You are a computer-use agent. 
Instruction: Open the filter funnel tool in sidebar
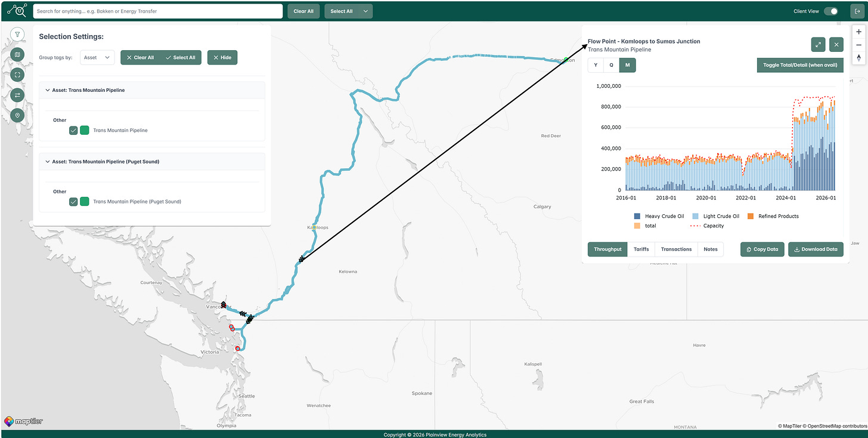(x=17, y=35)
